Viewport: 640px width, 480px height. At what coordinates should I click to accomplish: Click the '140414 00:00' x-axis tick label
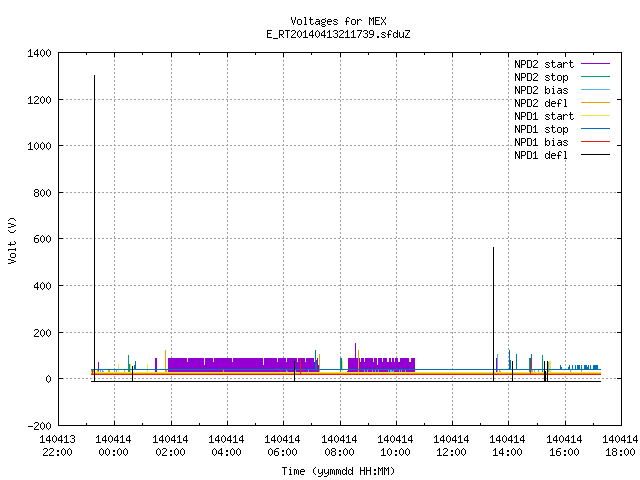pos(113,446)
